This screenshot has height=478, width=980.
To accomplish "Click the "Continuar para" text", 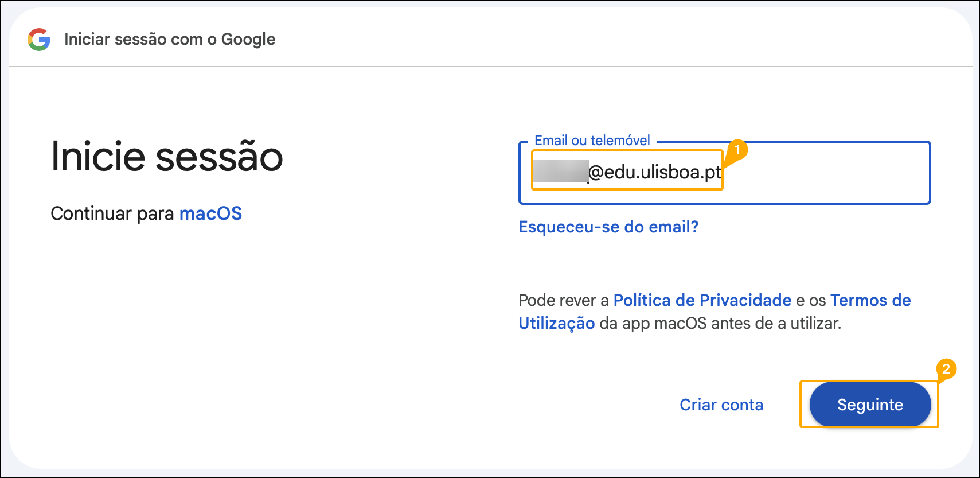I will [x=112, y=213].
